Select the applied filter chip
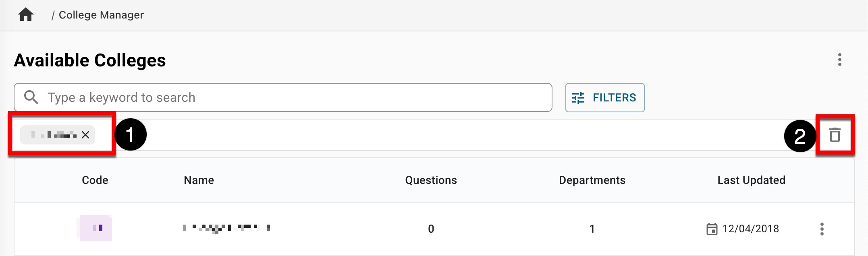 click(x=52, y=135)
